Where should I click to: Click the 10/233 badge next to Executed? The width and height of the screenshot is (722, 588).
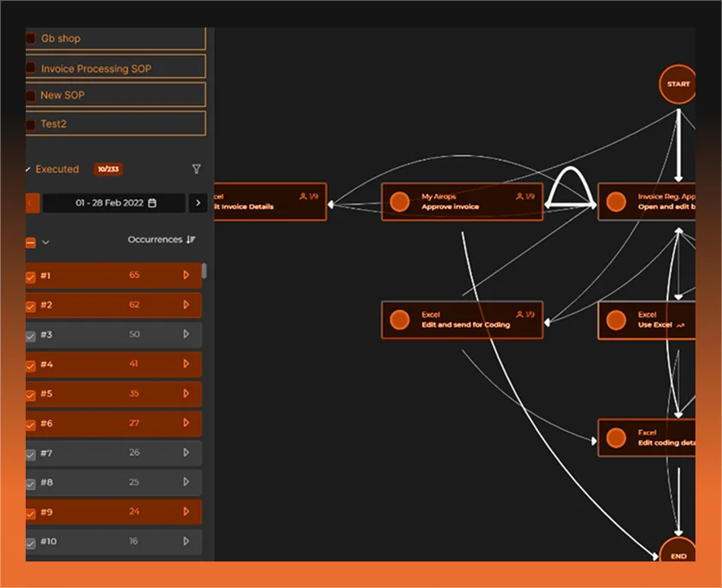click(x=108, y=169)
